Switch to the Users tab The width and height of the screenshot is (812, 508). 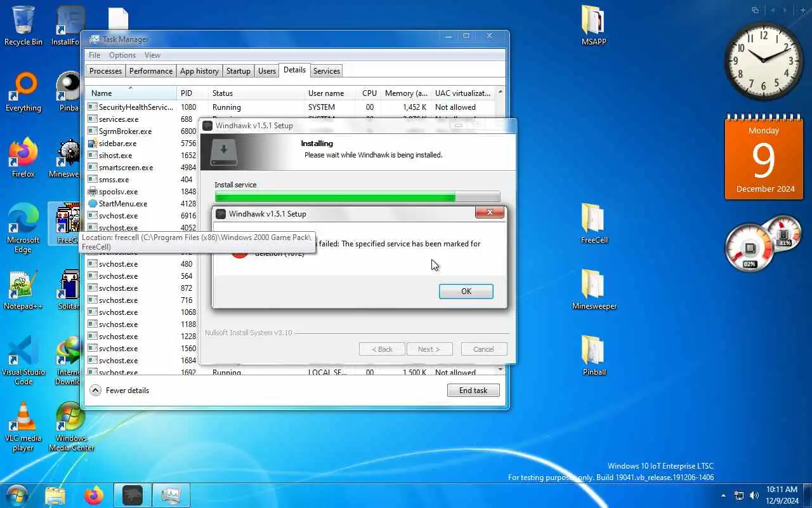tap(267, 71)
